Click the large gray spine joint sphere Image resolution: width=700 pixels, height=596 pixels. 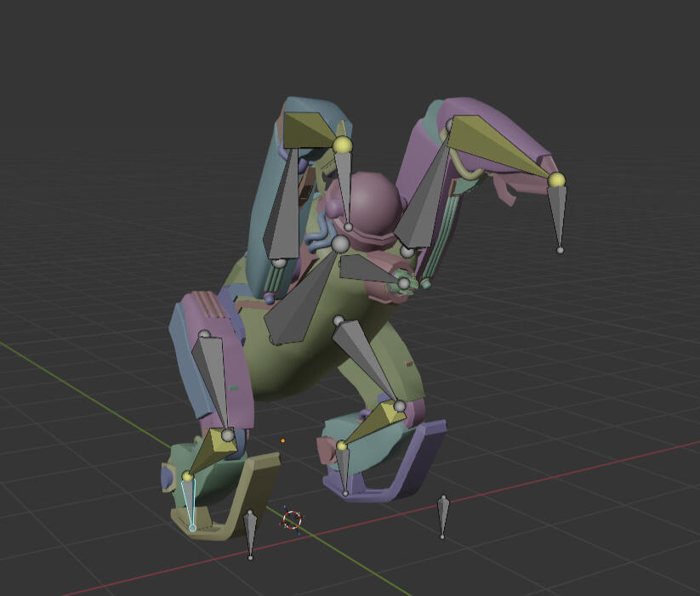click(340, 243)
